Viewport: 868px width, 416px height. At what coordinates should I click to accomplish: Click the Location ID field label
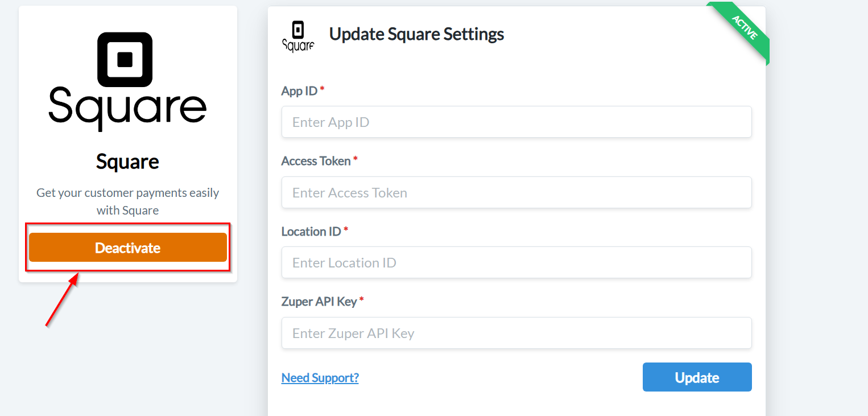coord(311,232)
